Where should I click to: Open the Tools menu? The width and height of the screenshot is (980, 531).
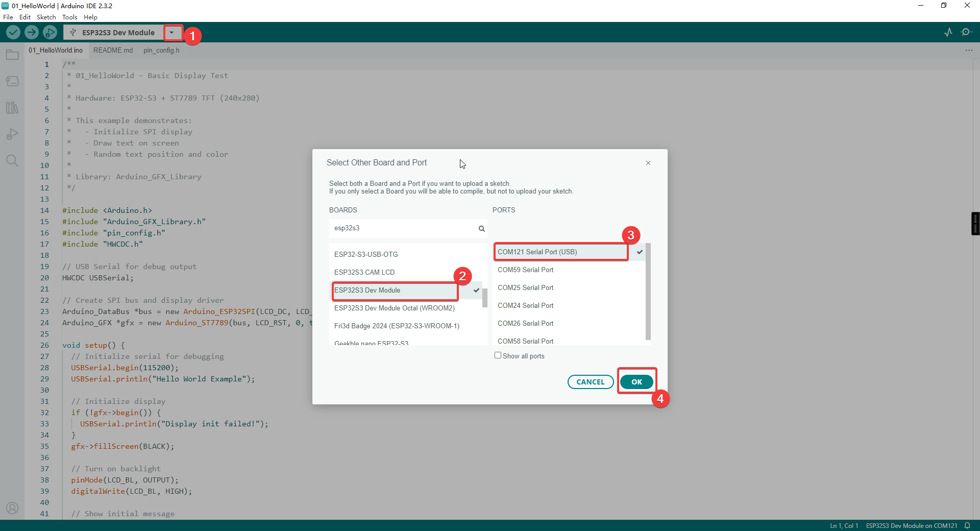(x=70, y=17)
